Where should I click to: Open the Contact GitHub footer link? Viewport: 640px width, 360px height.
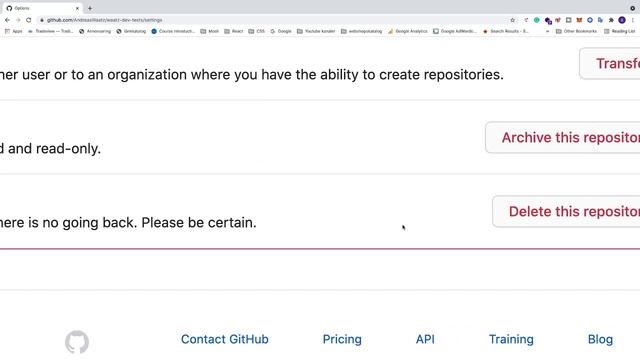point(224,339)
